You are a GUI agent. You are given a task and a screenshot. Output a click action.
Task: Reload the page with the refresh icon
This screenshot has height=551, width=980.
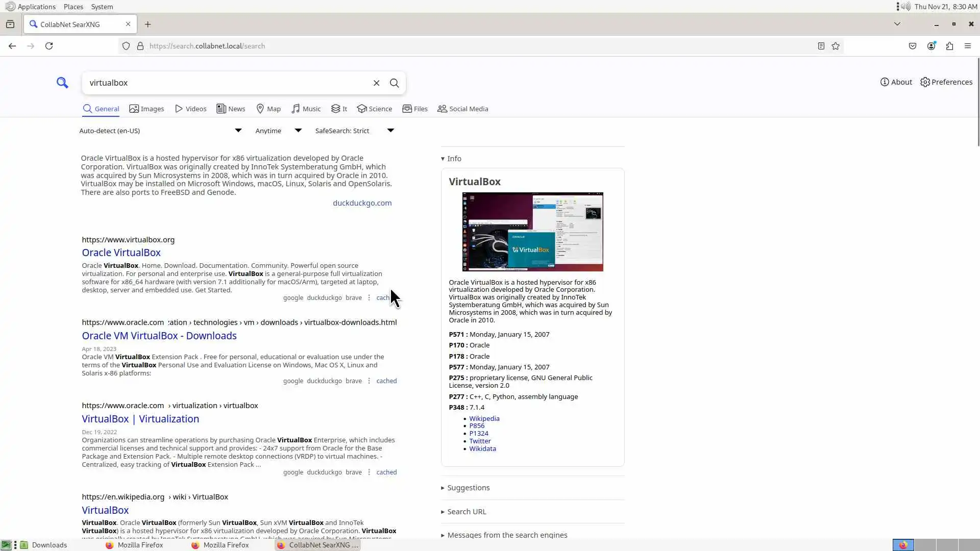tap(49, 46)
